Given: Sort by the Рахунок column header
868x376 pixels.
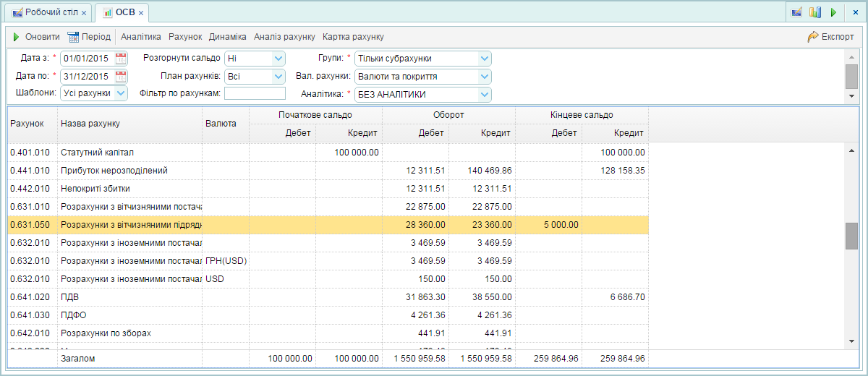Looking at the screenshot, I should point(33,124).
